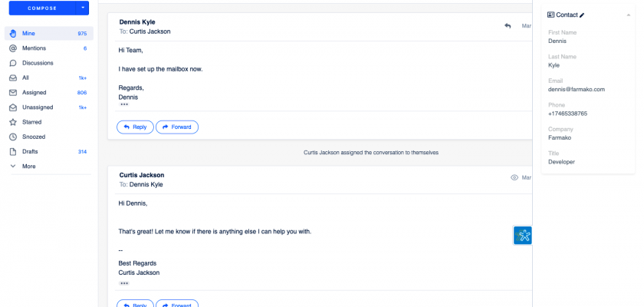Open Starred conversations
This screenshot has height=307, width=644.
click(x=31, y=122)
